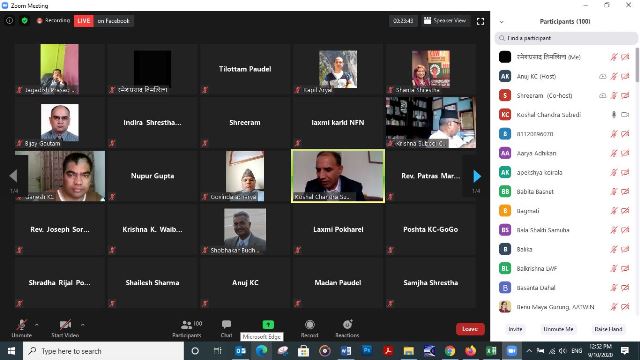Click Bagmati video-off icon

tap(625, 211)
